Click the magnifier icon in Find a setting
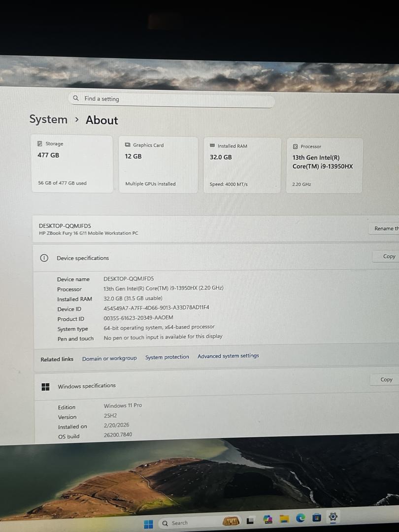The width and height of the screenshot is (399, 532). point(76,98)
